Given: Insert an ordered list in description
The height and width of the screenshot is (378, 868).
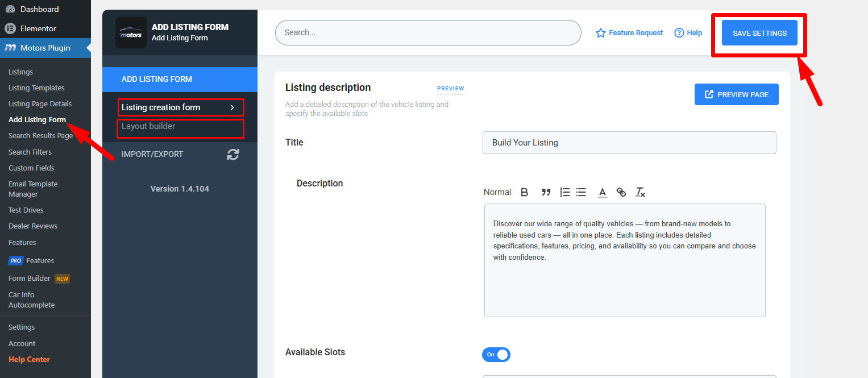Looking at the screenshot, I should click(x=564, y=192).
